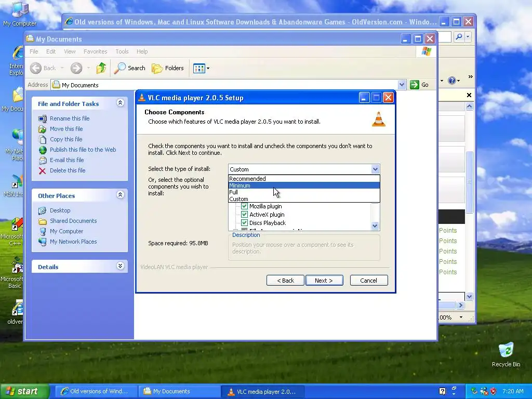The width and height of the screenshot is (532, 399).
Task: Open Shared Documents from Other Places
Action: tap(73, 221)
